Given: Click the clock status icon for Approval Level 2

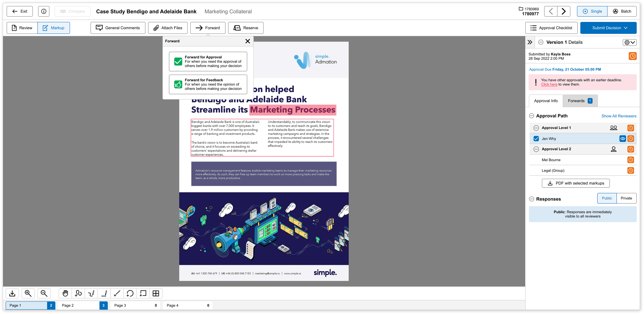Looking at the screenshot, I should coord(631,149).
